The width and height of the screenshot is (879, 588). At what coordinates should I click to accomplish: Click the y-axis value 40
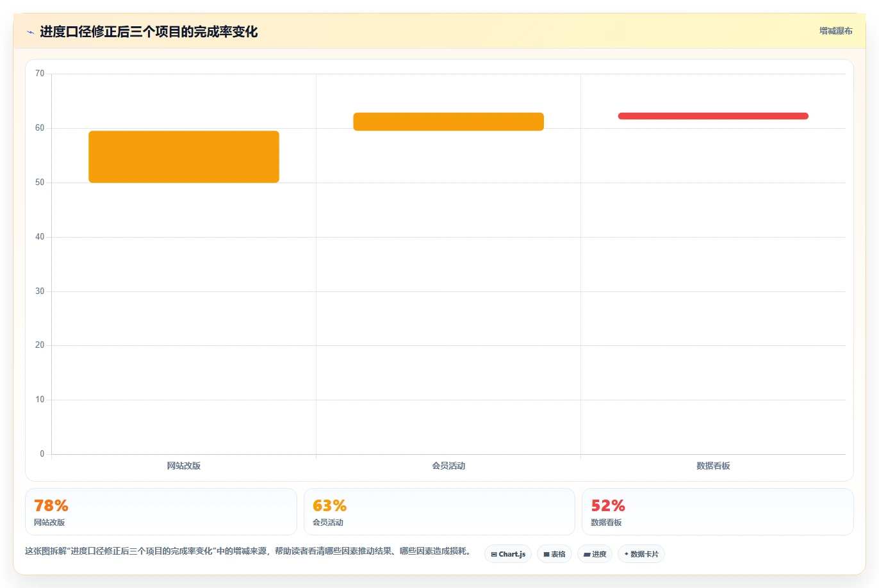click(x=40, y=237)
